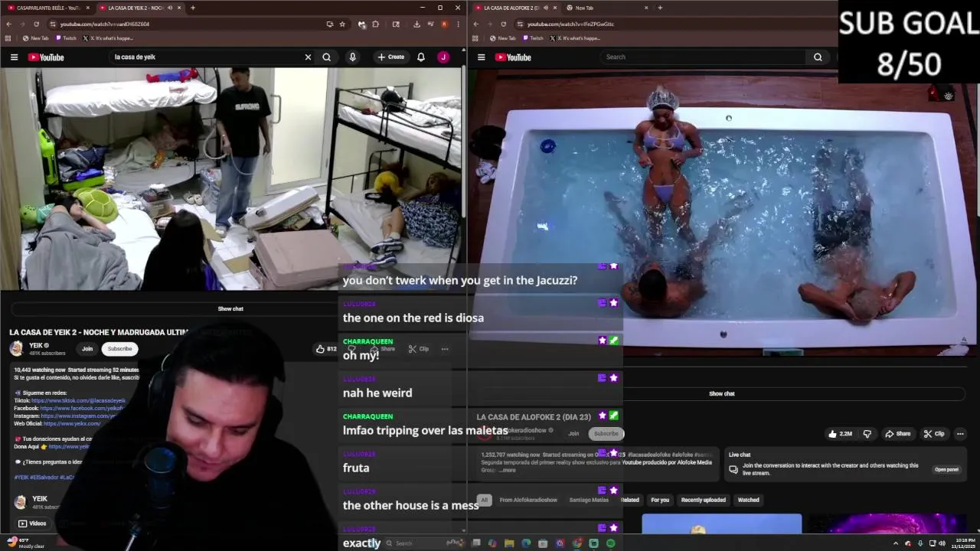The height and width of the screenshot is (551, 980).
Task: Click the left browser address bar URL
Action: (x=105, y=24)
